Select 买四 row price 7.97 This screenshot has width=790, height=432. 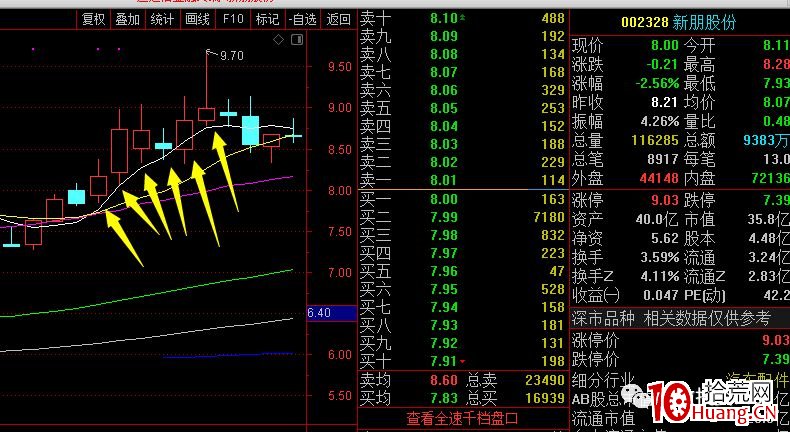(444, 253)
